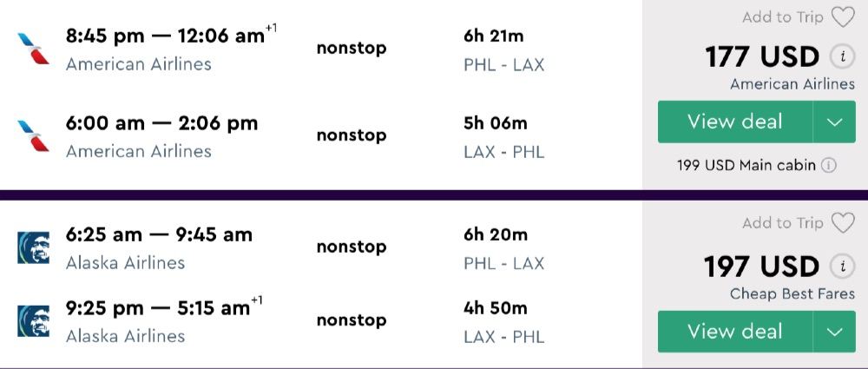Viewport: 868px width, 369px height.
Task: Show info for 199 USD Main cabin
Action: [829, 165]
